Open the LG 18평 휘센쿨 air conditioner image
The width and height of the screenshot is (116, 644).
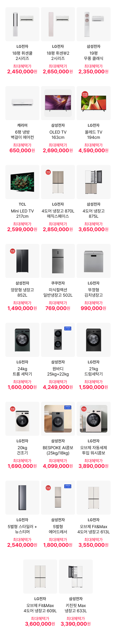[22, 24]
